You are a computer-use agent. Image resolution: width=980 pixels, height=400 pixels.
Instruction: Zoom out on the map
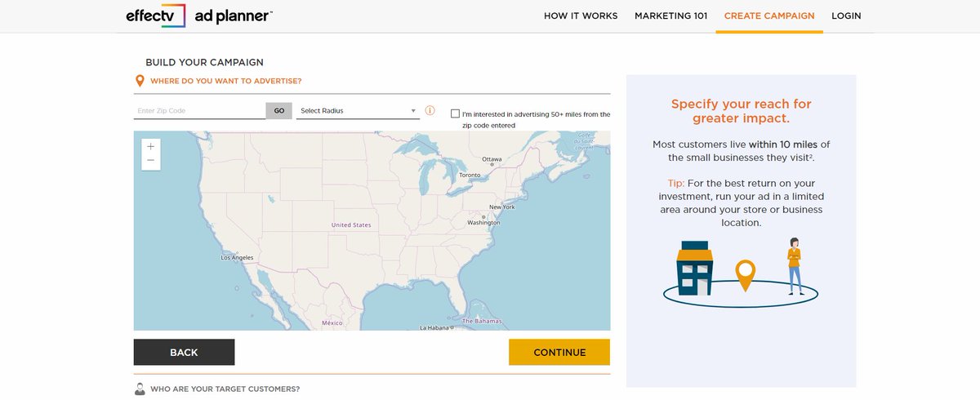point(150,162)
